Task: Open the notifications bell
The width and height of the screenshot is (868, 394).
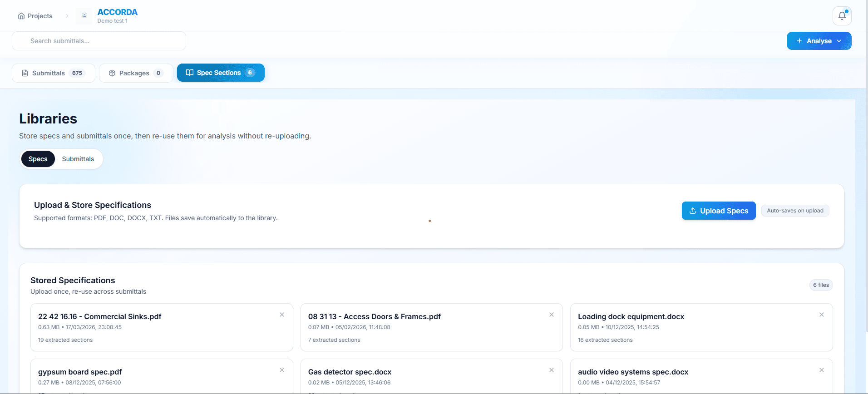Action: (x=842, y=16)
